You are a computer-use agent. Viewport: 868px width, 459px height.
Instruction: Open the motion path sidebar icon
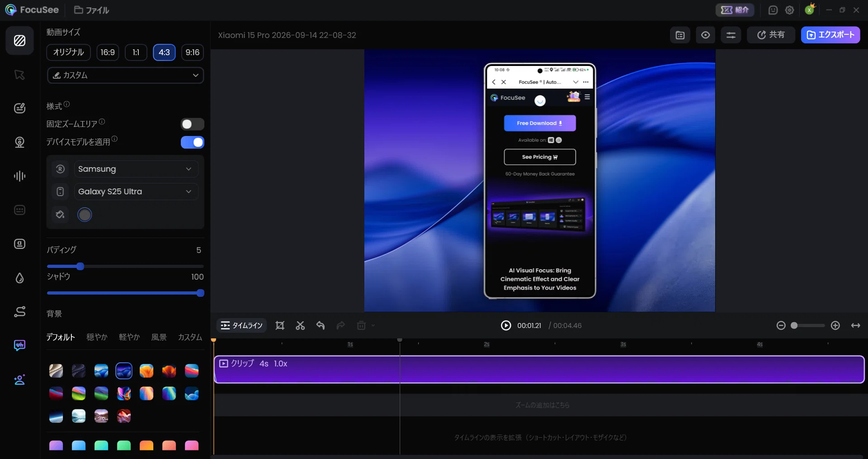(19, 312)
